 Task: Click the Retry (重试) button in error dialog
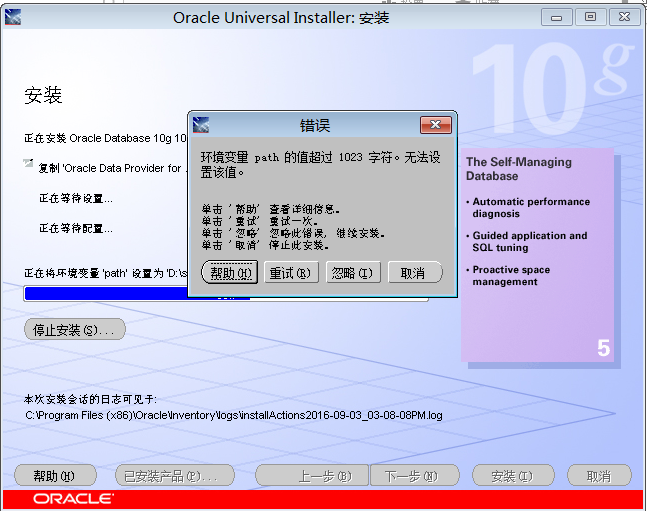(x=291, y=272)
